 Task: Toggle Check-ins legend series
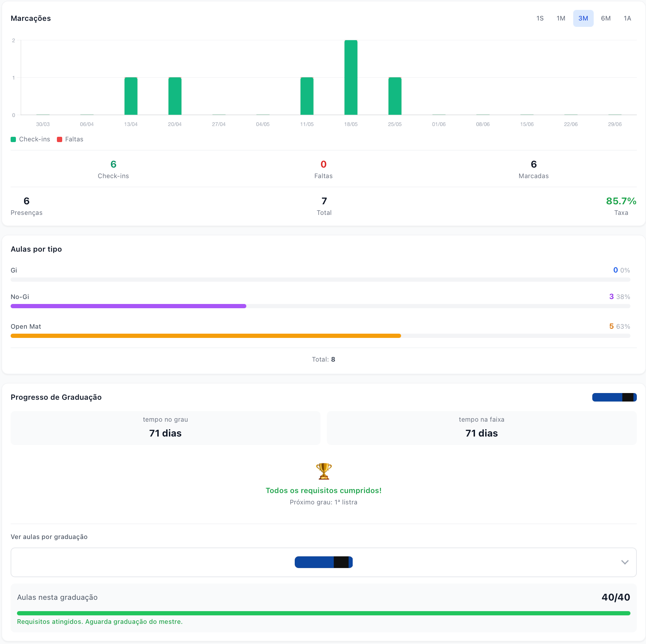(x=30, y=139)
